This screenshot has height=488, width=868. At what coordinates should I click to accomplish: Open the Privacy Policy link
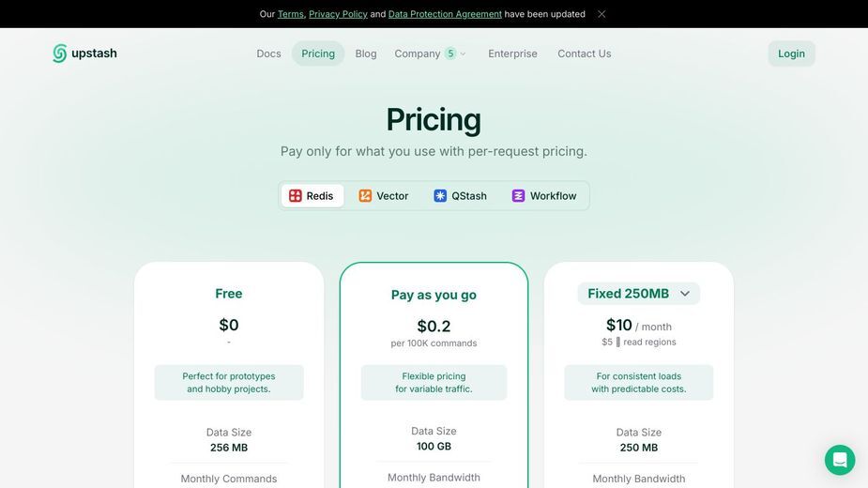(x=338, y=14)
